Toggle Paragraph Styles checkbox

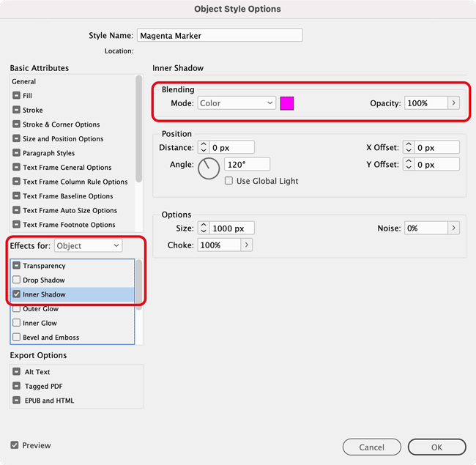click(x=16, y=152)
